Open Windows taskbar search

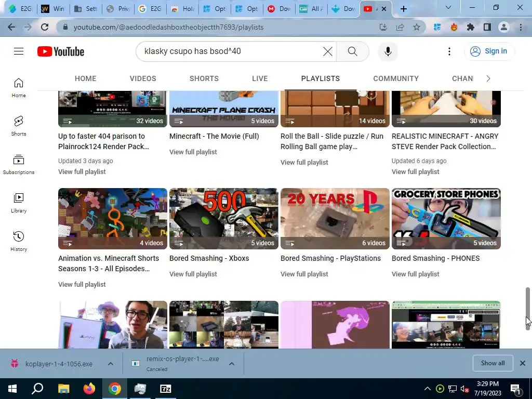click(37, 389)
